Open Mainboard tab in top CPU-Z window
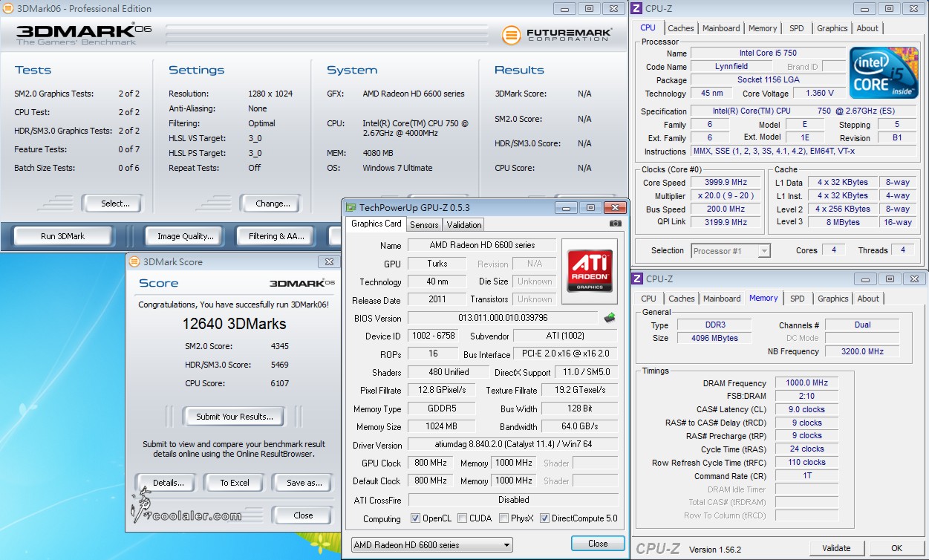Screen dimensions: 929x560 [722, 28]
